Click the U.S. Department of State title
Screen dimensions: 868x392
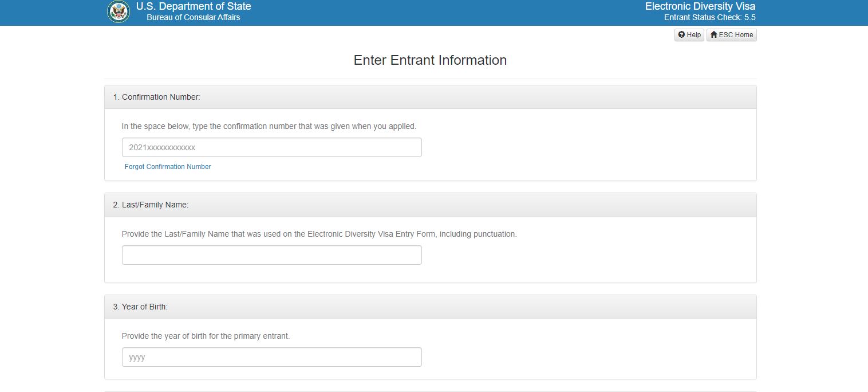[x=193, y=6]
